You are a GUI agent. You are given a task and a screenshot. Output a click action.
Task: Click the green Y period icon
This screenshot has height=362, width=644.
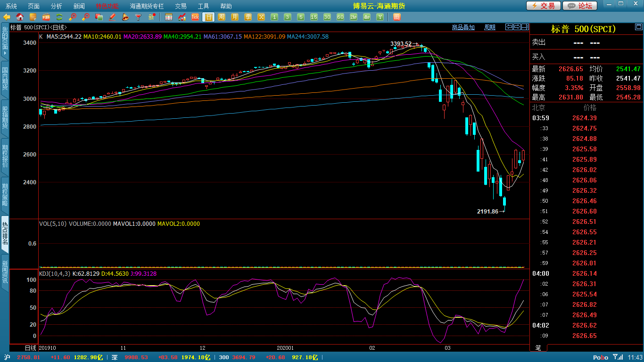point(380,17)
